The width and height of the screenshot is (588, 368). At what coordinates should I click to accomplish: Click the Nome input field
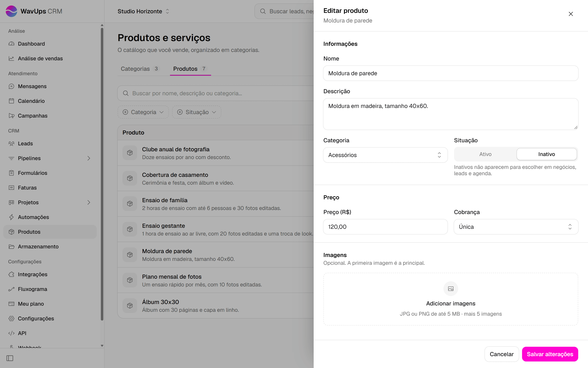pyautogui.click(x=451, y=73)
